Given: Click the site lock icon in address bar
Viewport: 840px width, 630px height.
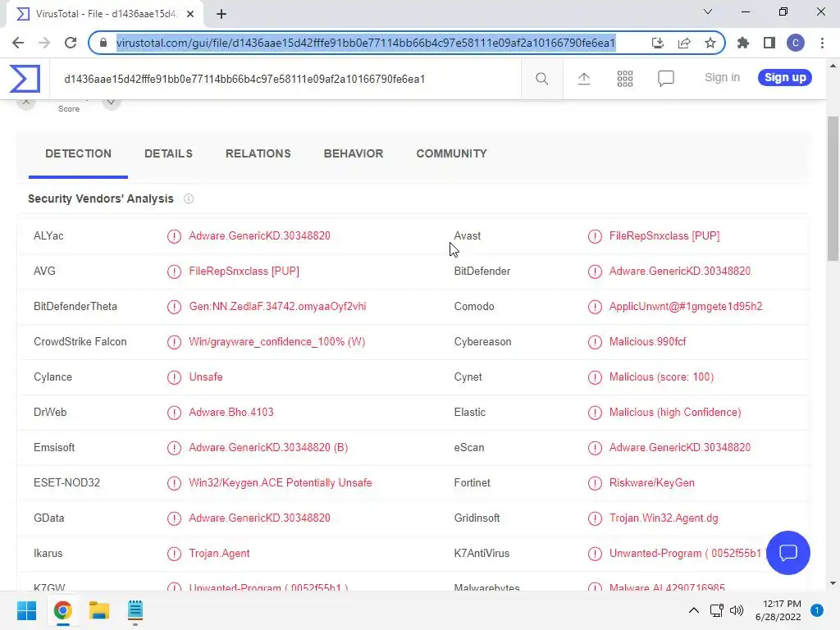Looking at the screenshot, I should tap(104, 43).
